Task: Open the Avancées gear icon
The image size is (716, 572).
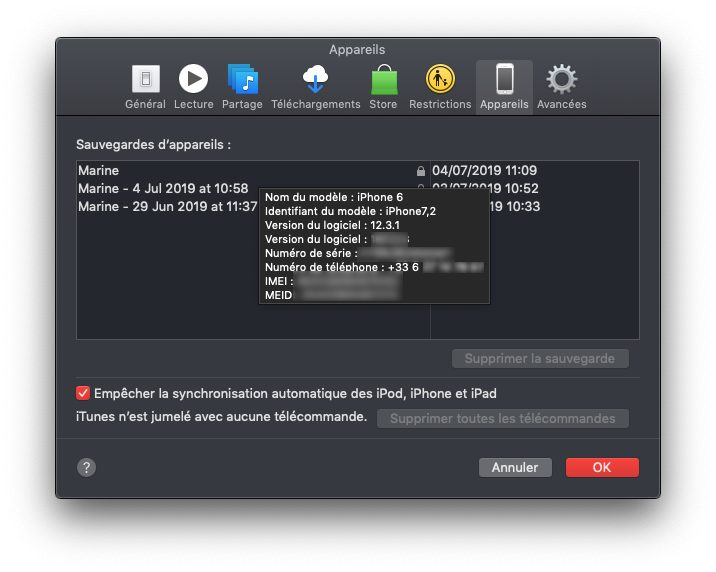Action: pos(561,79)
